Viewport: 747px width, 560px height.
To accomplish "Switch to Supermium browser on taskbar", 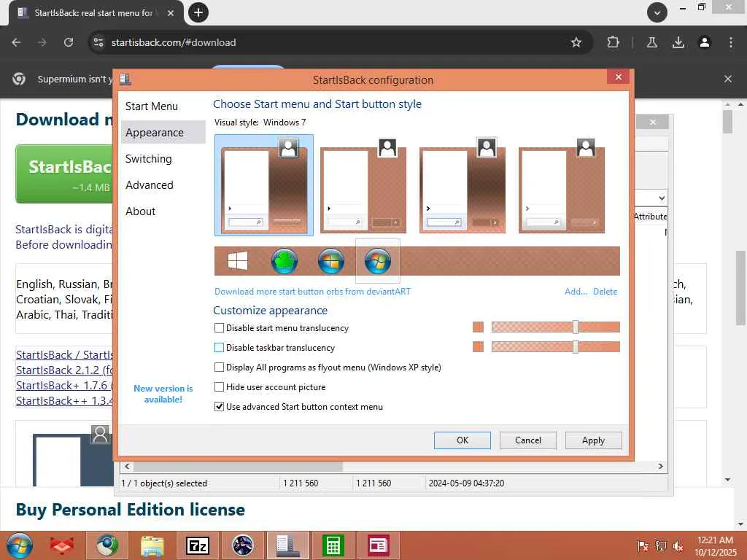I will point(107,545).
